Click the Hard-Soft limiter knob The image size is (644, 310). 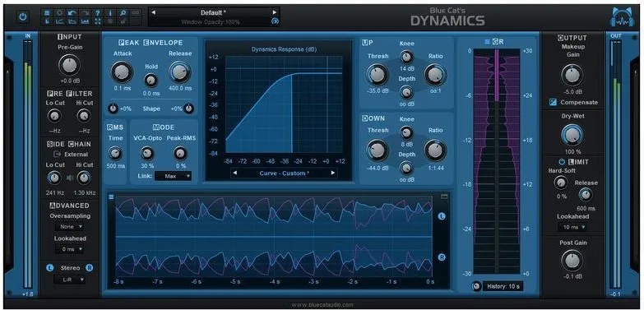[x=561, y=183]
